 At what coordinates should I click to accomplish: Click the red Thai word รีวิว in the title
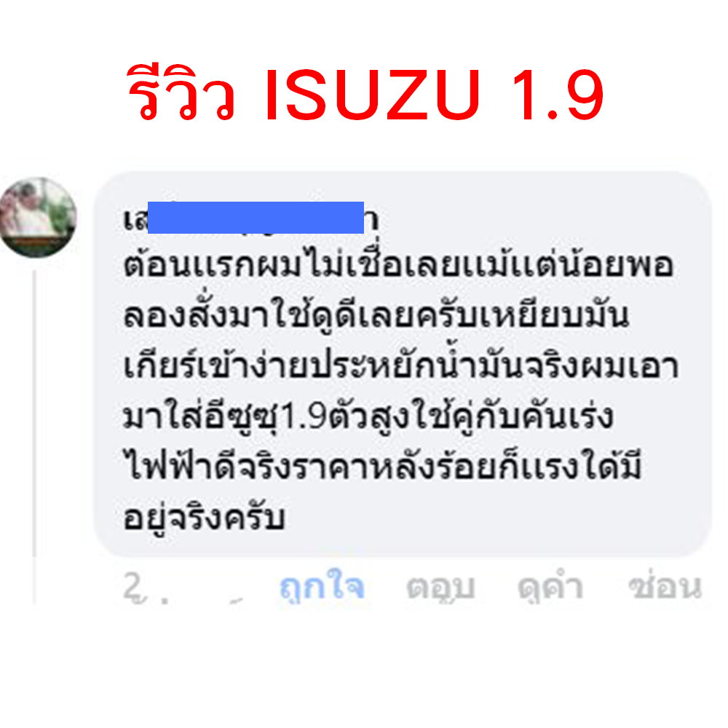(x=181, y=92)
